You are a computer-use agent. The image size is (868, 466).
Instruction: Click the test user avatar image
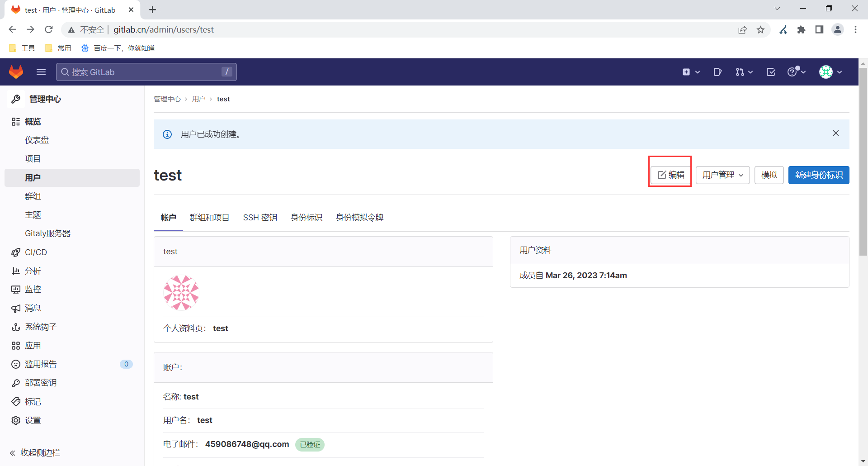point(181,293)
